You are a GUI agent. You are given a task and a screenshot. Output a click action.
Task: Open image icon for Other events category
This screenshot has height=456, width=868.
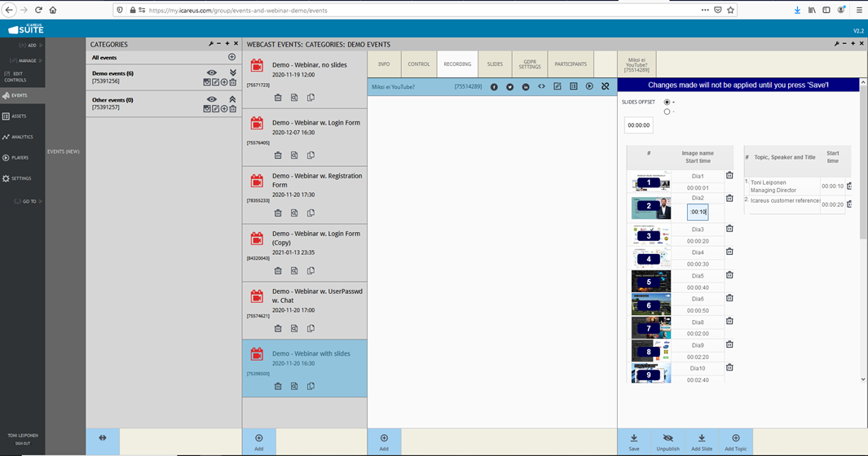coord(206,109)
